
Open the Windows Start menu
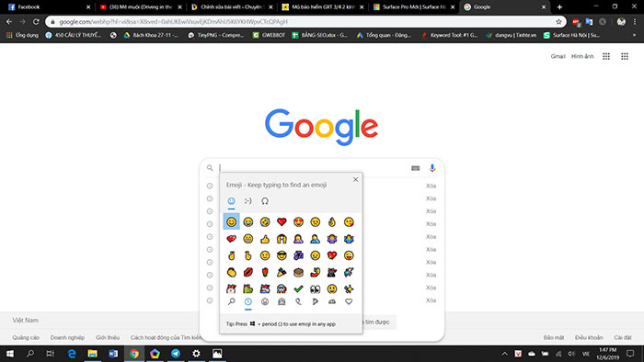(x=10, y=354)
